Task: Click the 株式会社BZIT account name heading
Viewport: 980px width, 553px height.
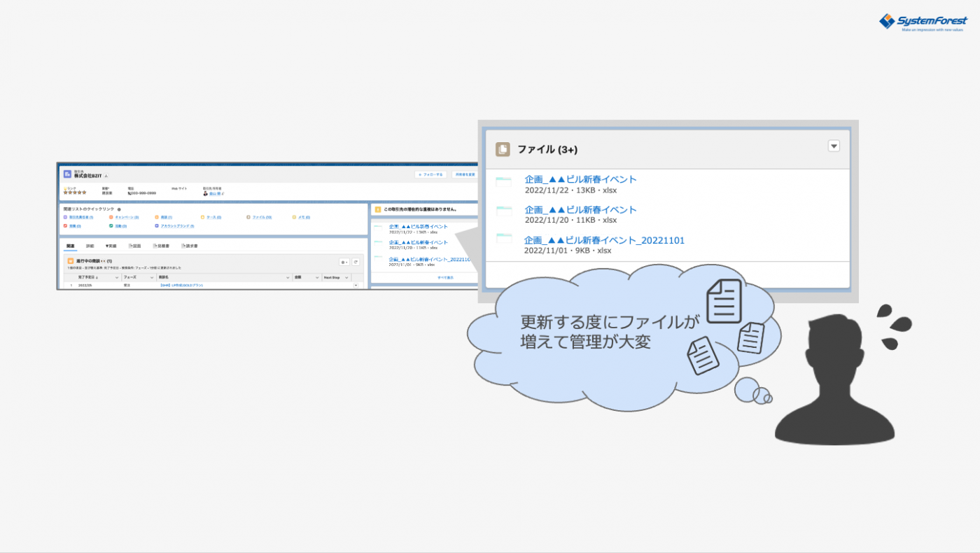Action: tap(87, 176)
